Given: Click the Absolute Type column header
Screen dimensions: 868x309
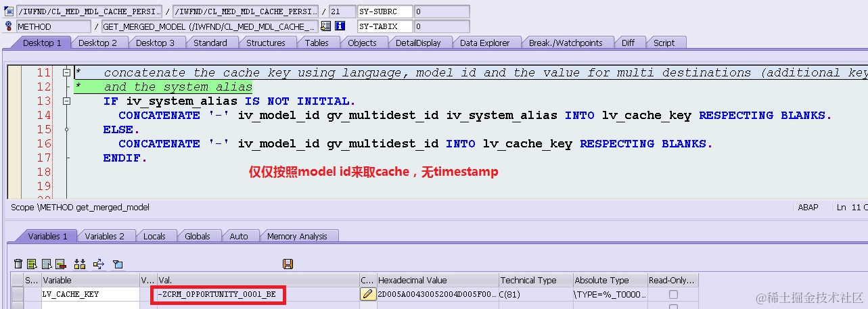Looking at the screenshot, I should click(610, 280).
